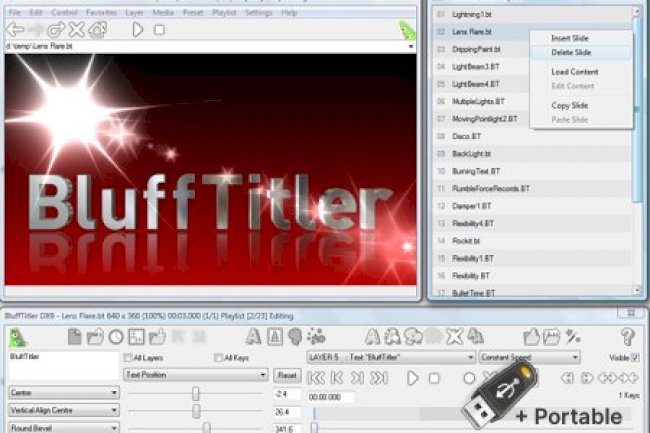Screen dimensions: 650x433
Task: Click the back arrow in the preview window toolbar
Action: 16,30
